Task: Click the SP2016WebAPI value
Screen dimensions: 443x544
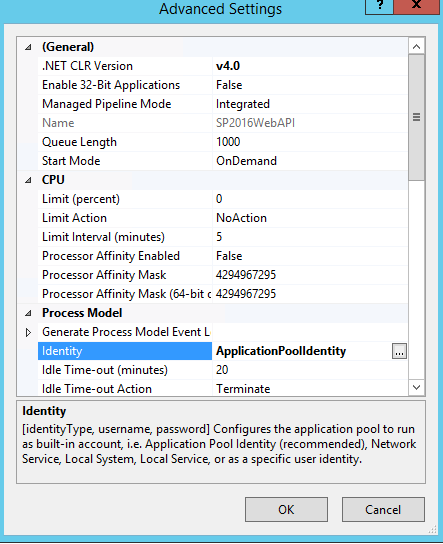Action: 255,123
